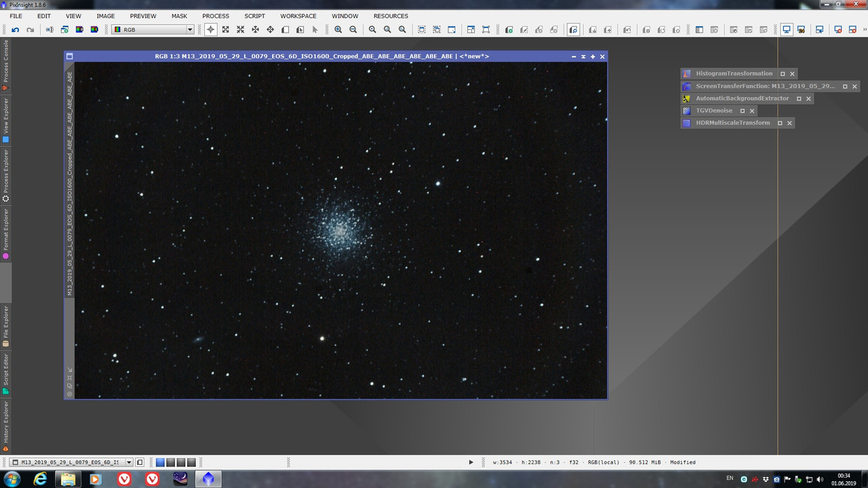Click the Windows Explorer folder taskbar icon

click(68, 479)
